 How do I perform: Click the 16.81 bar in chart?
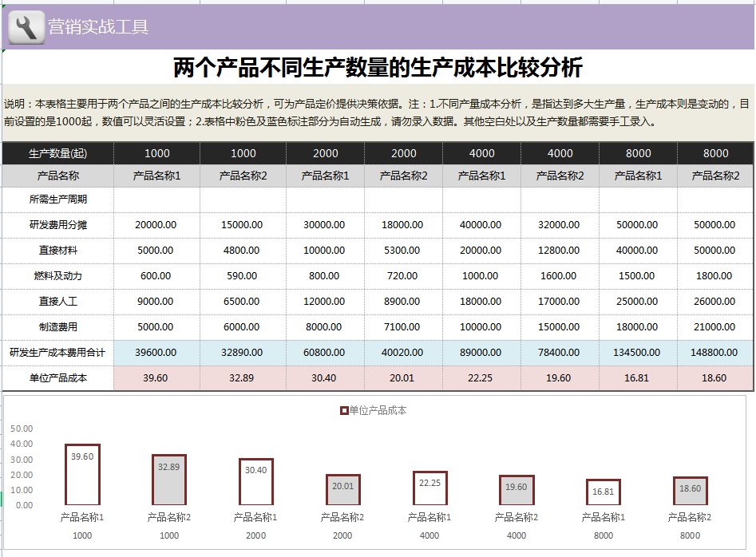[604, 492]
